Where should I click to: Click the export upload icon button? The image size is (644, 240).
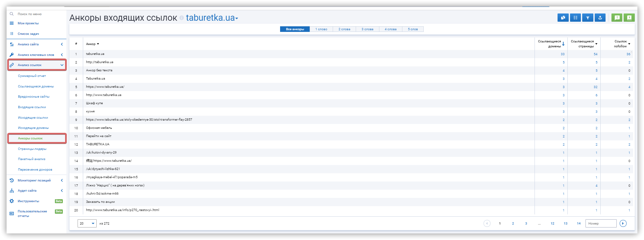(600, 18)
